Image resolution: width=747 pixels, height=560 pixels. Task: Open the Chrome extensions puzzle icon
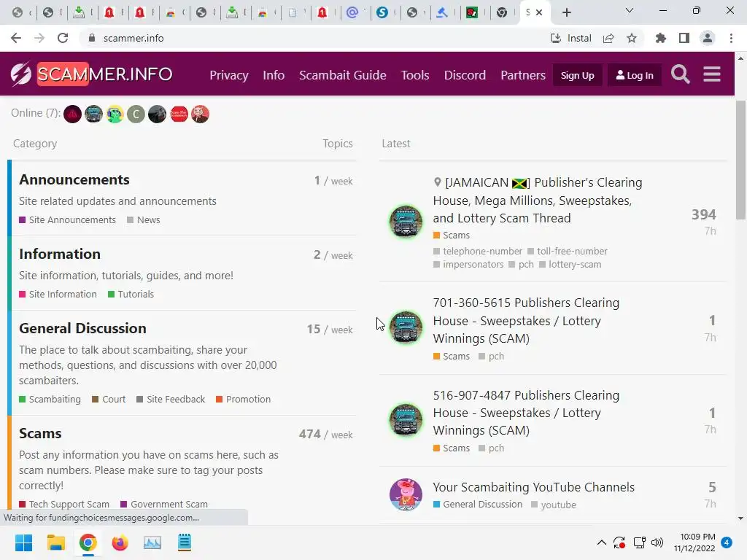click(660, 38)
